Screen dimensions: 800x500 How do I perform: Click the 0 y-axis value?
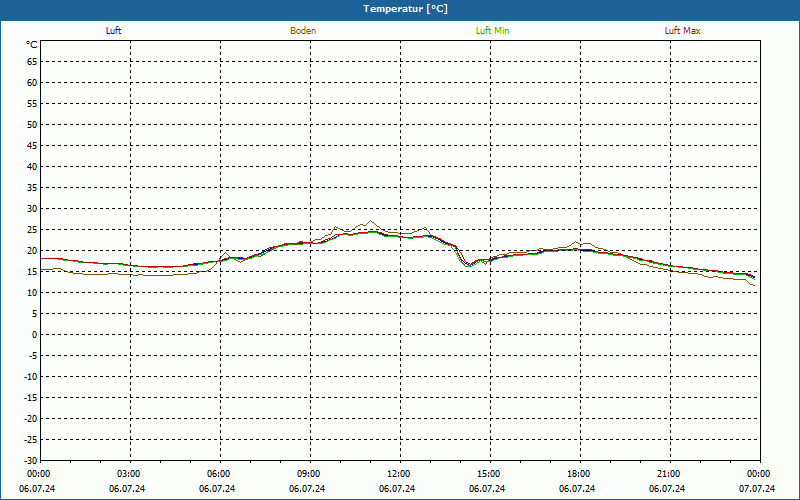35,335
